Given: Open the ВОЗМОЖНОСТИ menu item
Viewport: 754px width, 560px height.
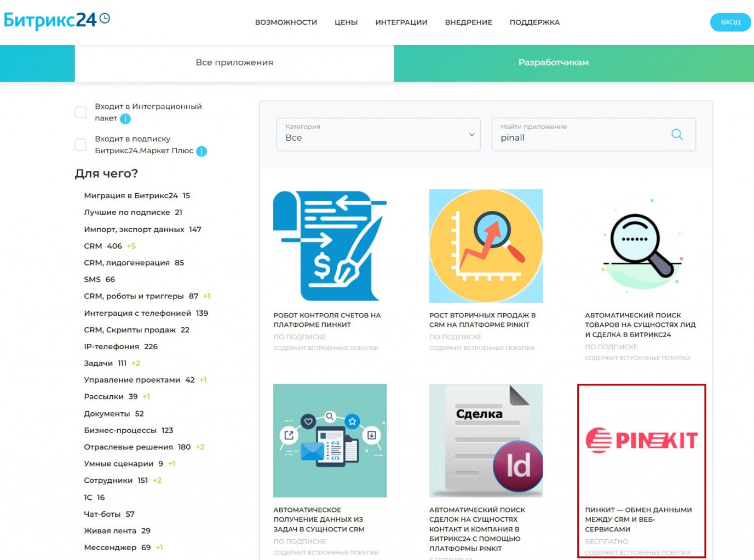Looking at the screenshot, I should (285, 22).
